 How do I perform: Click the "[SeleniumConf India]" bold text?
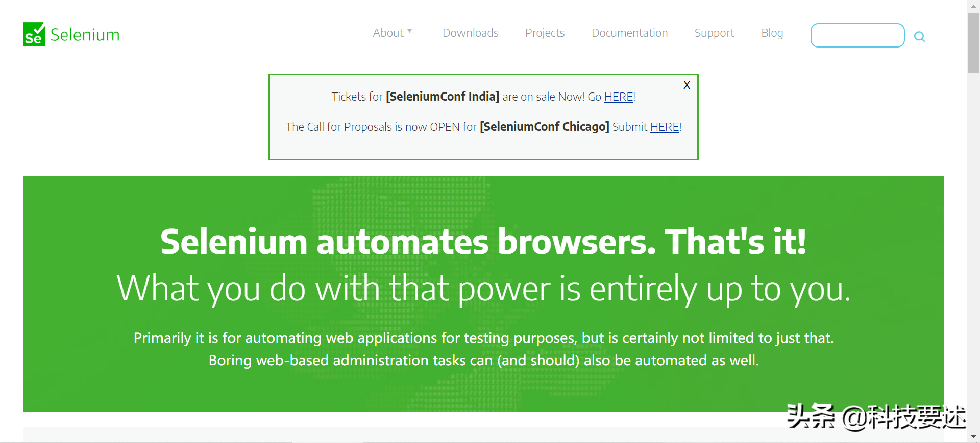pos(443,97)
